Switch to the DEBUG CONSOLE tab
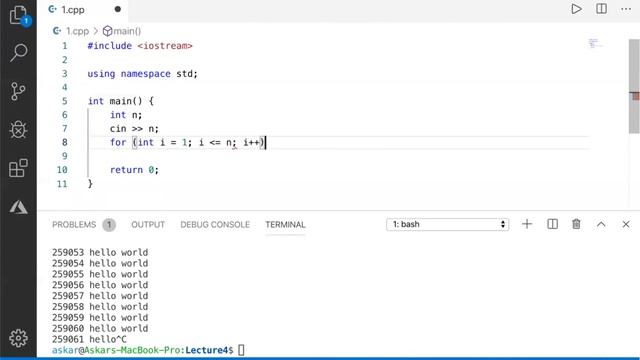 click(215, 224)
